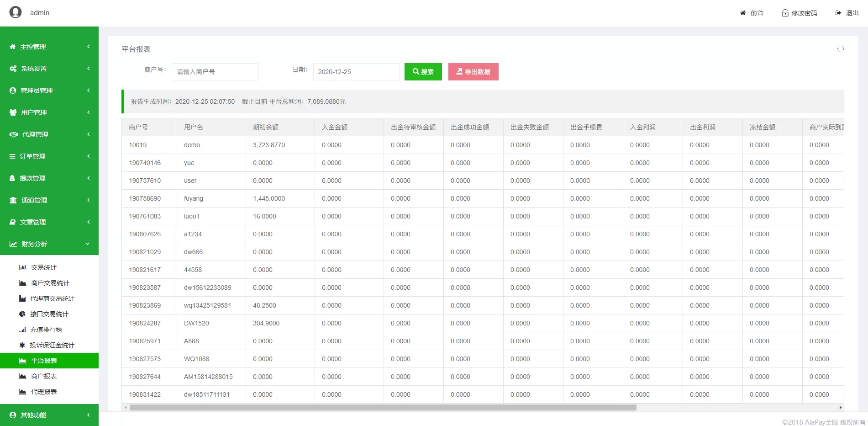Collapse the 财务分析 sidebar section
This screenshot has height=426, width=868.
(x=49, y=244)
